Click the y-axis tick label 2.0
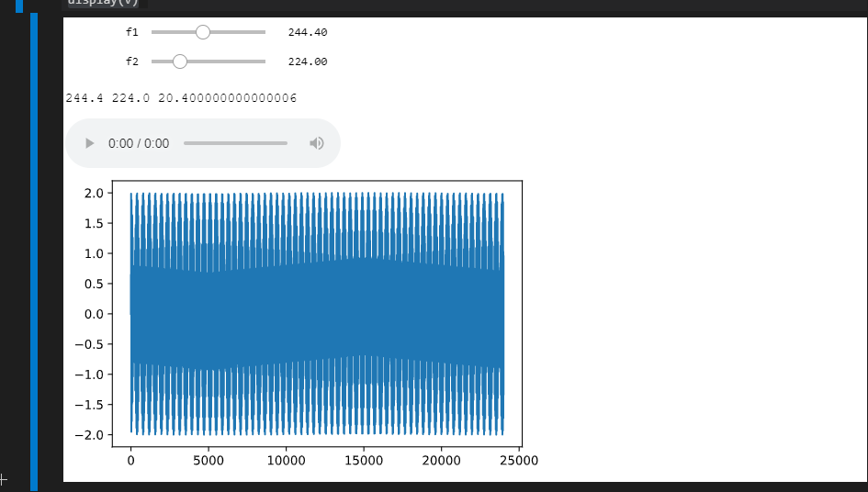 [94, 193]
